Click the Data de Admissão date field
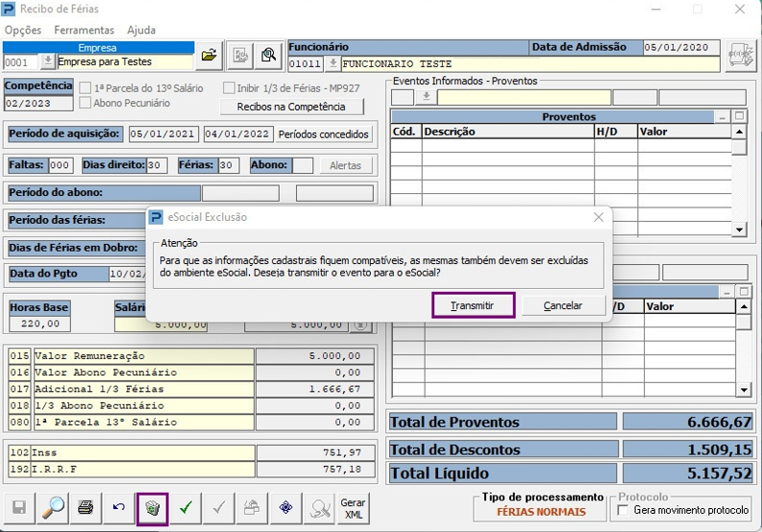The image size is (762, 532). tap(680, 48)
